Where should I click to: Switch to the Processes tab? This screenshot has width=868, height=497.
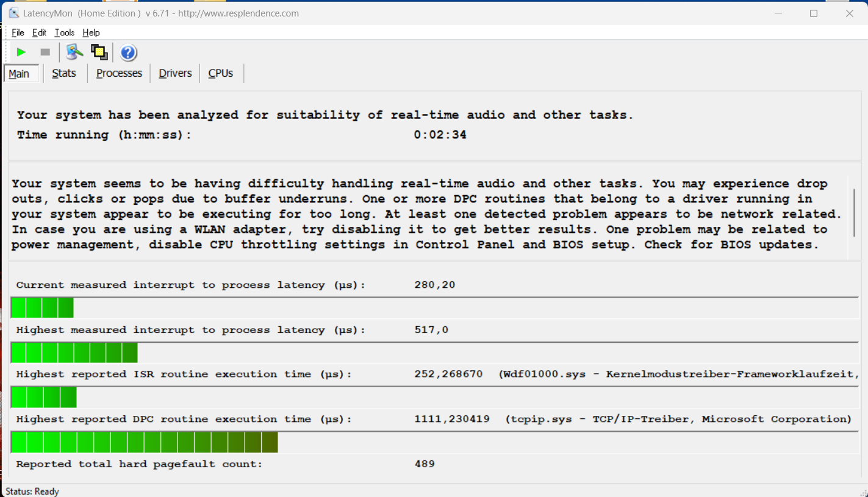(119, 73)
